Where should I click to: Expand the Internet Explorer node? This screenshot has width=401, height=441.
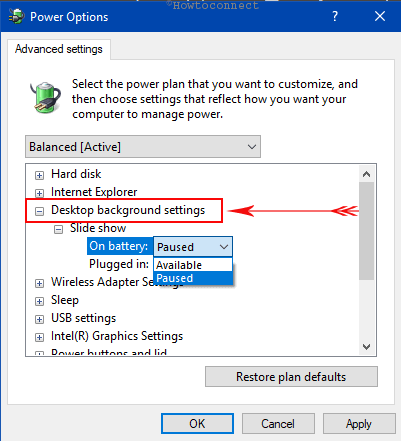click(39, 193)
